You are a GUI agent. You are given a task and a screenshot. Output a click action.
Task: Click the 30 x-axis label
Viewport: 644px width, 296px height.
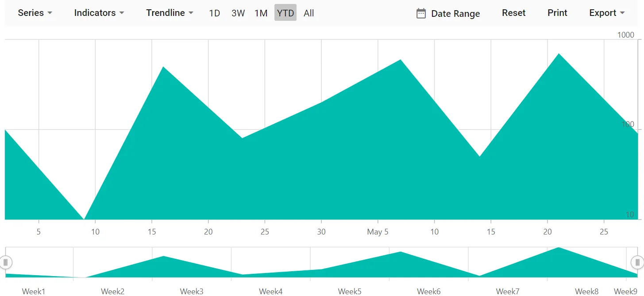(x=321, y=232)
